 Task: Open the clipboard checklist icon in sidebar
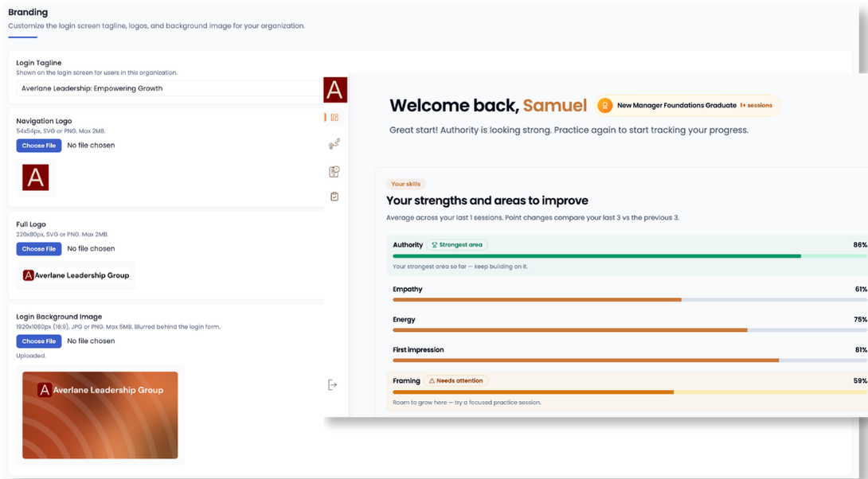(334, 197)
